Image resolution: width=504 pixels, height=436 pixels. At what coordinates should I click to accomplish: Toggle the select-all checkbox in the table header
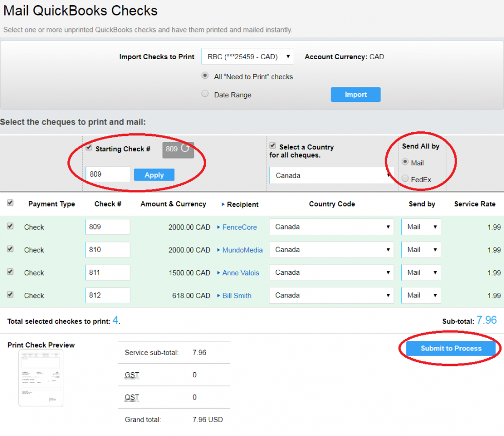[x=10, y=203]
